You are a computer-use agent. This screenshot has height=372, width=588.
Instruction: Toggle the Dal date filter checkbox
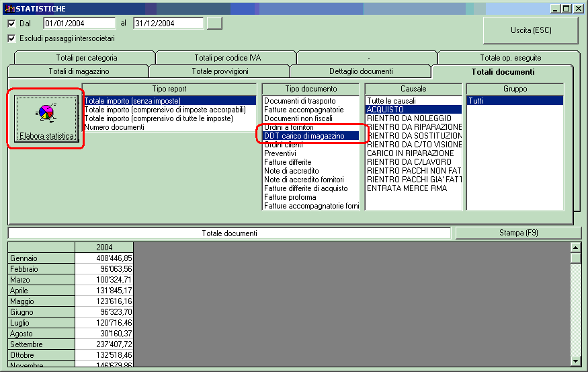point(11,24)
